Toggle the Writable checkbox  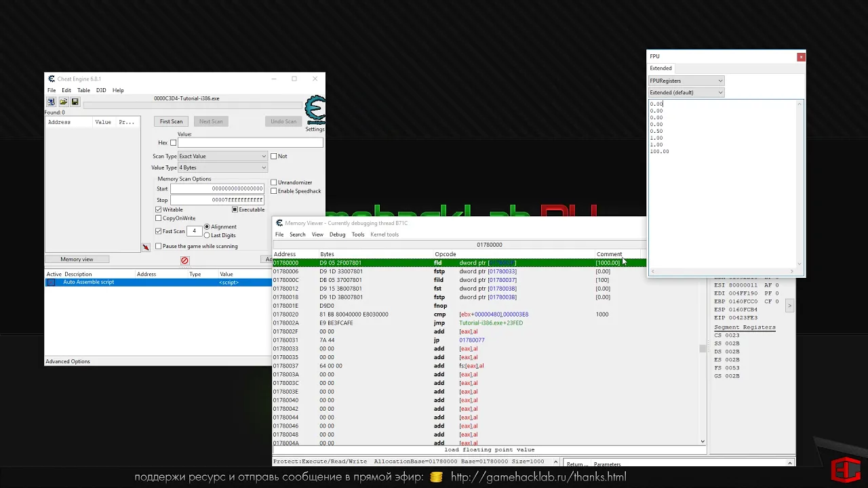click(159, 209)
